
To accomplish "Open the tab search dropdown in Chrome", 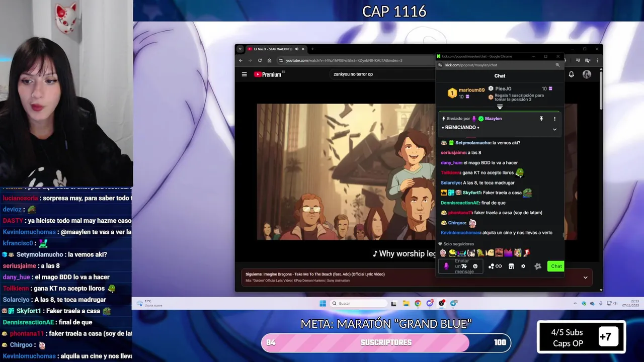I will [240, 49].
